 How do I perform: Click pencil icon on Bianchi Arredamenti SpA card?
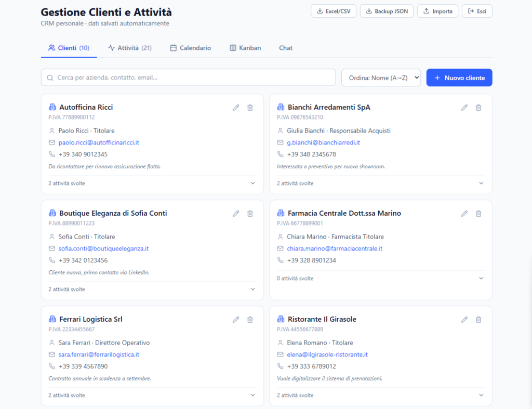click(x=464, y=108)
